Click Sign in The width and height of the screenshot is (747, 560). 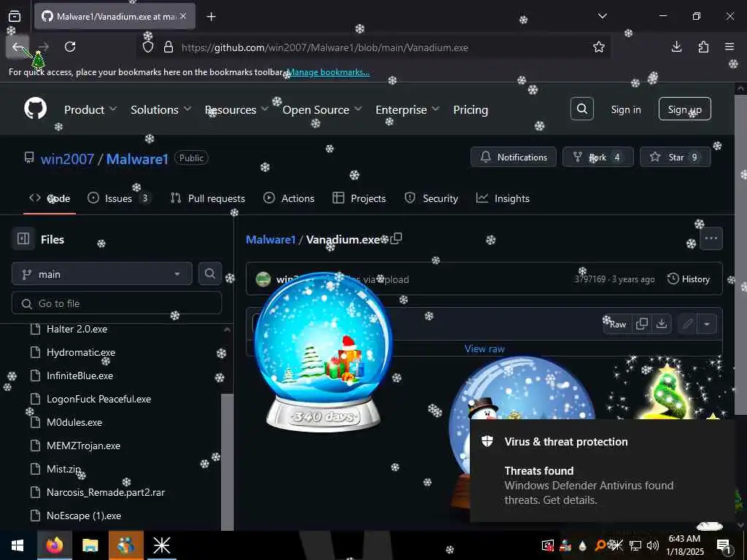click(625, 109)
